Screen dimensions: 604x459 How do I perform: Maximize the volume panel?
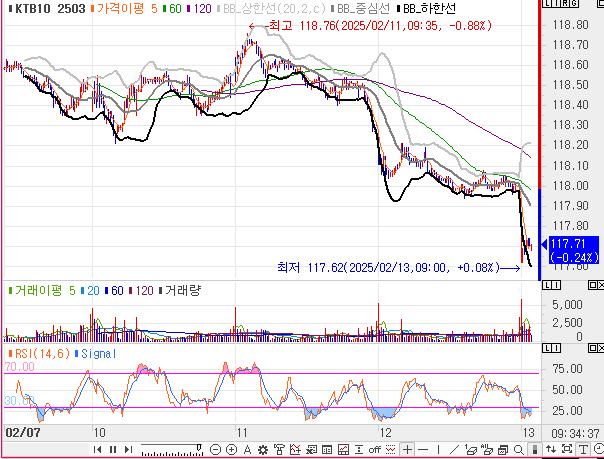(x=592, y=285)
